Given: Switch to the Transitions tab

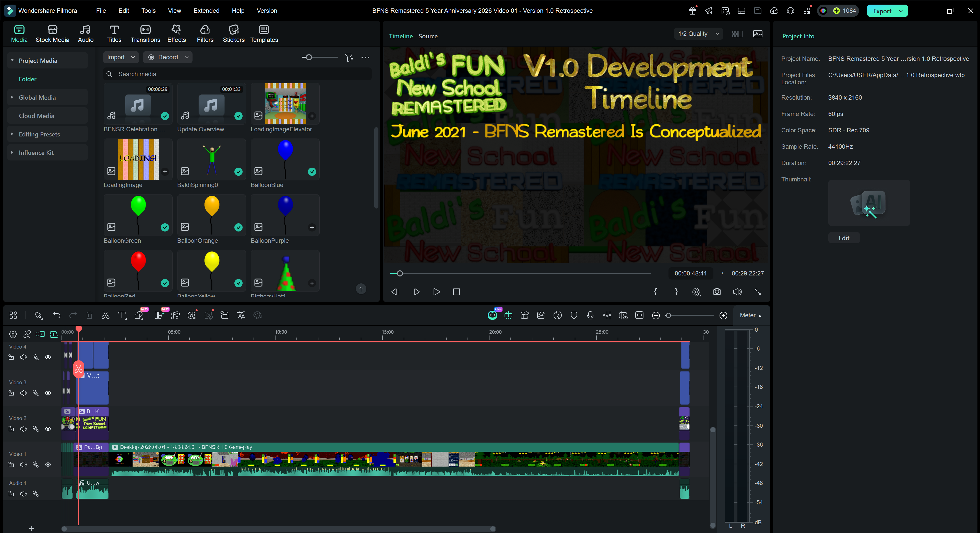Looking at the screenshot, I should pos(145,33).
